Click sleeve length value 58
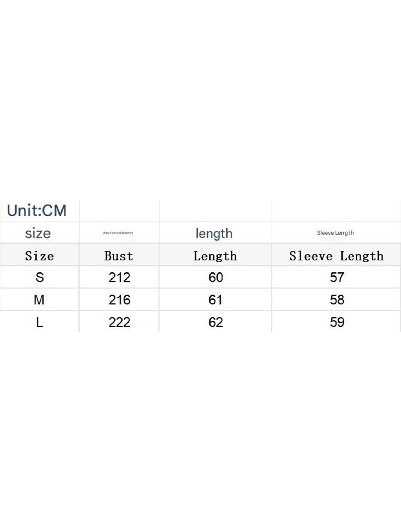This screenshot has height=532, width=401. (x=337, y=300)
